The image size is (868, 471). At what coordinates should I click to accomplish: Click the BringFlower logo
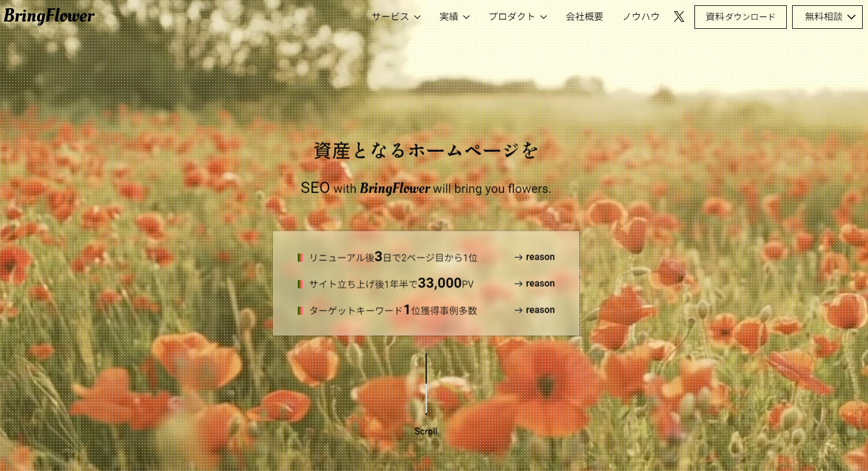coord(49,16)
